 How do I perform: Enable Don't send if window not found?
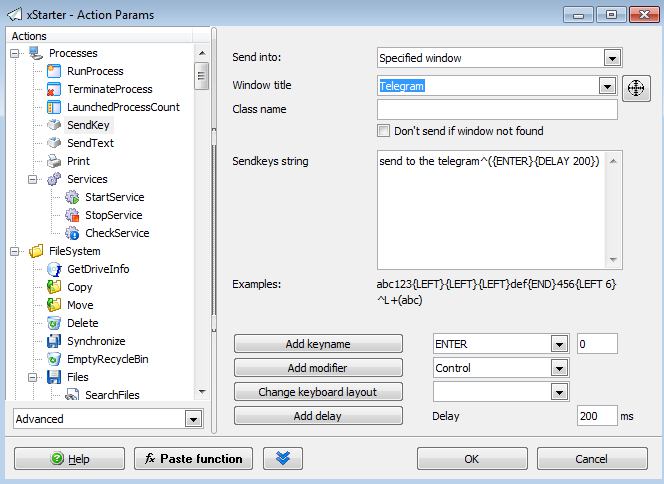coord(384,131)
